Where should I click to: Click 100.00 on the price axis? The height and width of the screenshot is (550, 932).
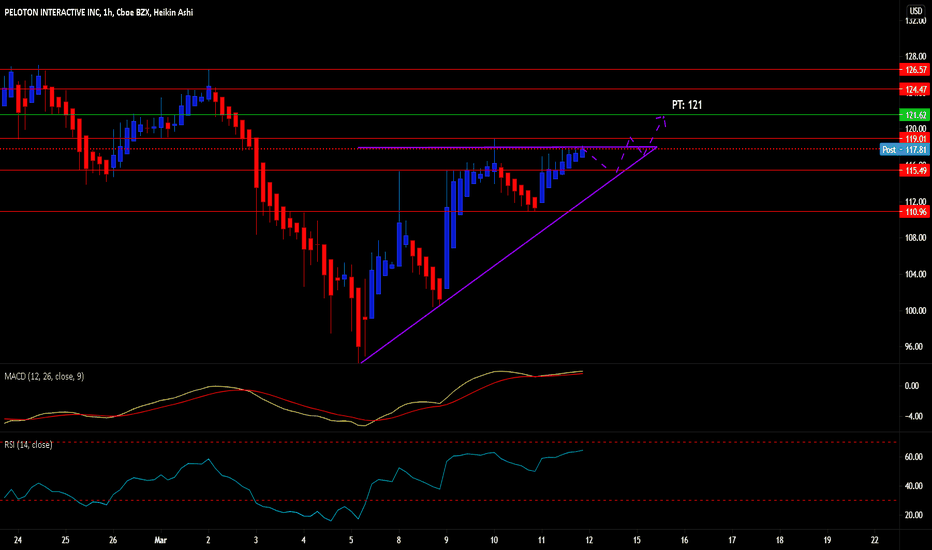click(915, 310)
